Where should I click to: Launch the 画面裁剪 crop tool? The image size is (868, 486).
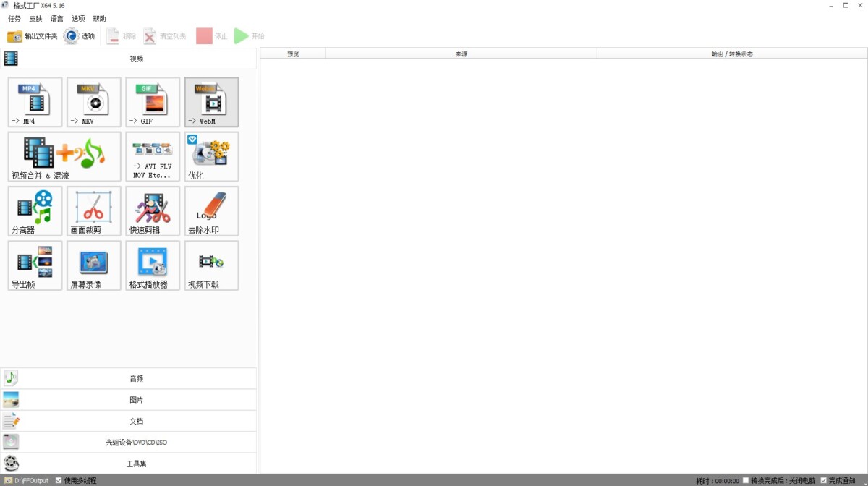click(93, 211)
